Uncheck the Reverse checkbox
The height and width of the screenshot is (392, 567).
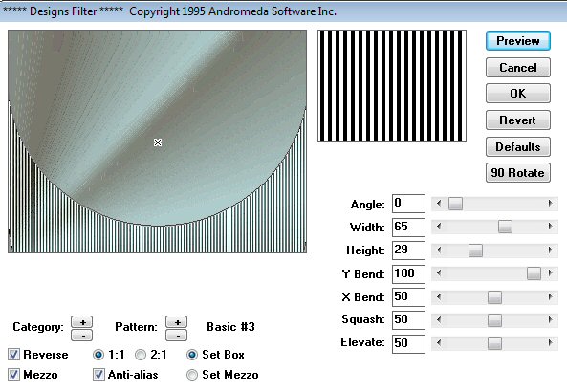coord(13,355)
